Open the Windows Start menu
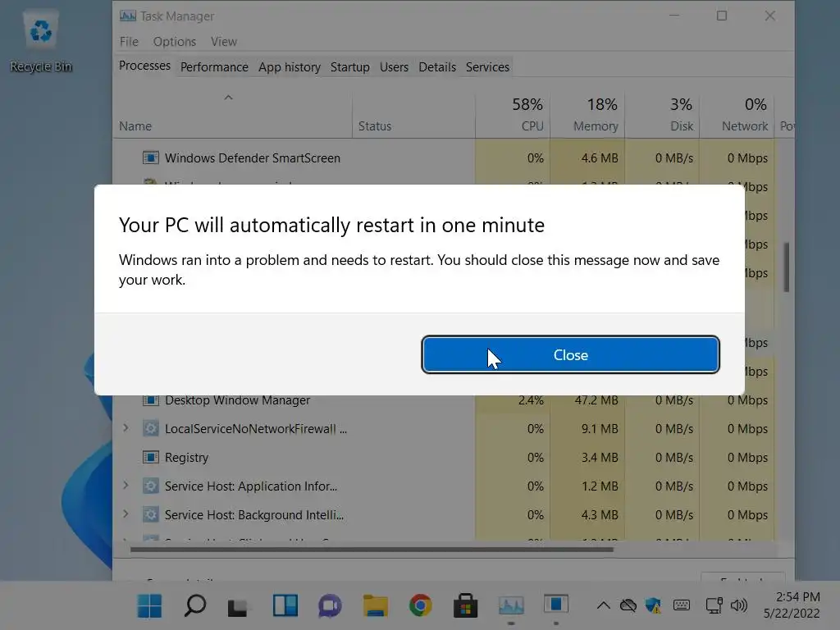840x630 pixels. [x=149, y=606]
